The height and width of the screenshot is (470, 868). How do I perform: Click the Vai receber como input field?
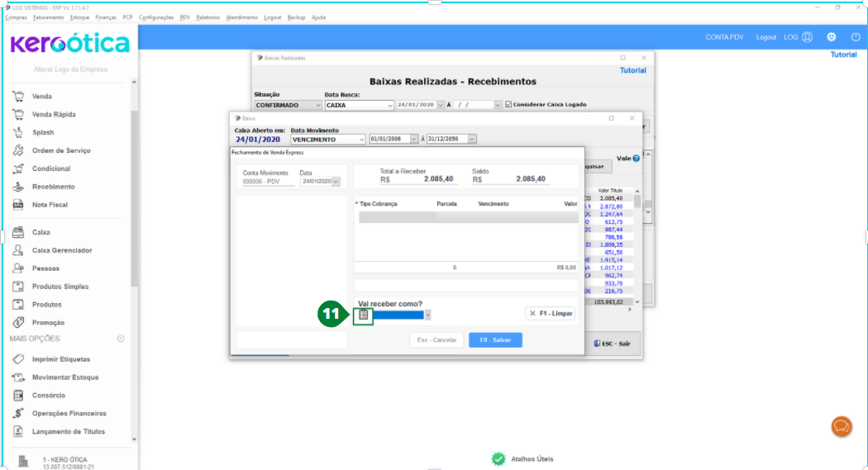pyautogui.click(x=398, y=316)
